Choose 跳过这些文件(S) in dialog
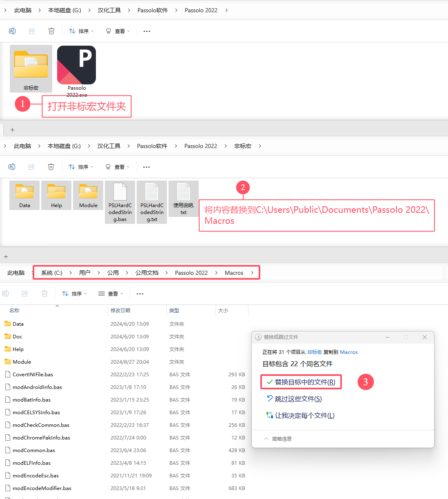 coord(294,399)
